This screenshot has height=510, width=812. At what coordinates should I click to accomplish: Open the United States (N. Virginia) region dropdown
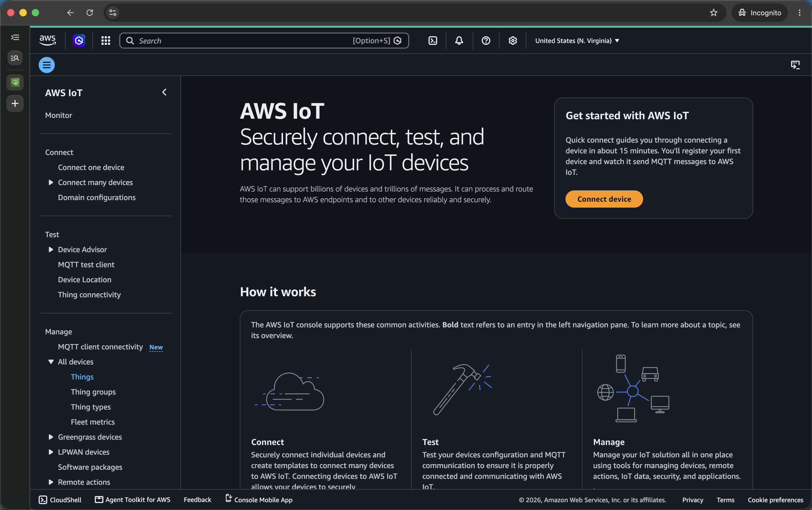click(577, 41)
